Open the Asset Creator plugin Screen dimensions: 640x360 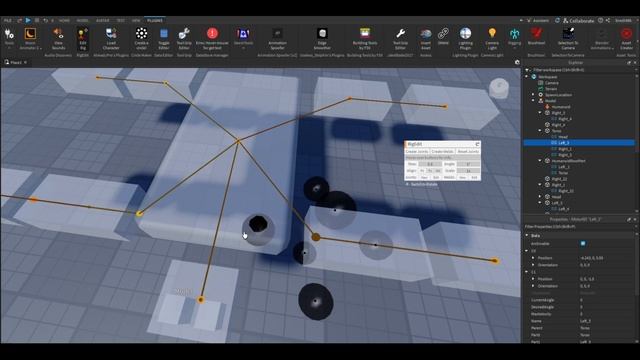(x=626, y=39)
